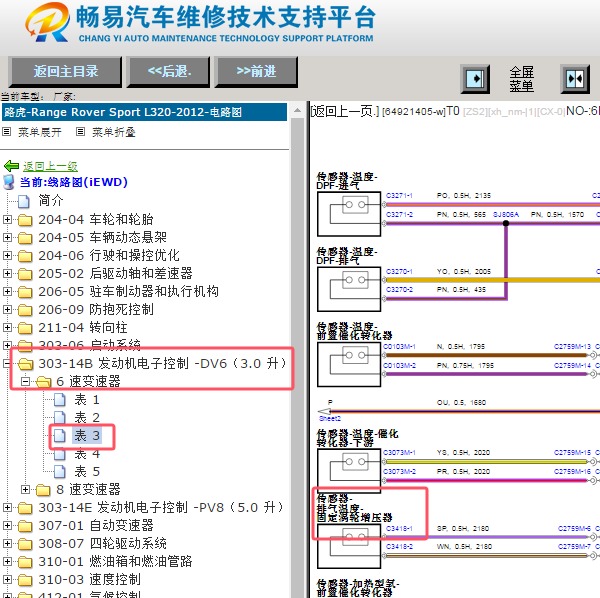Expand 310-01 燃油箱和燃油管路 node
Viewport: 600px width, 598px height.
click(7, 561)
